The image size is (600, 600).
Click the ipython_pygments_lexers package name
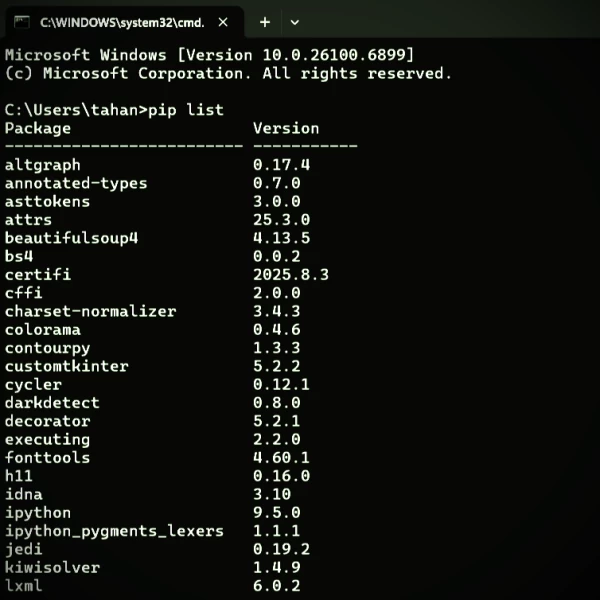(114, 530)
